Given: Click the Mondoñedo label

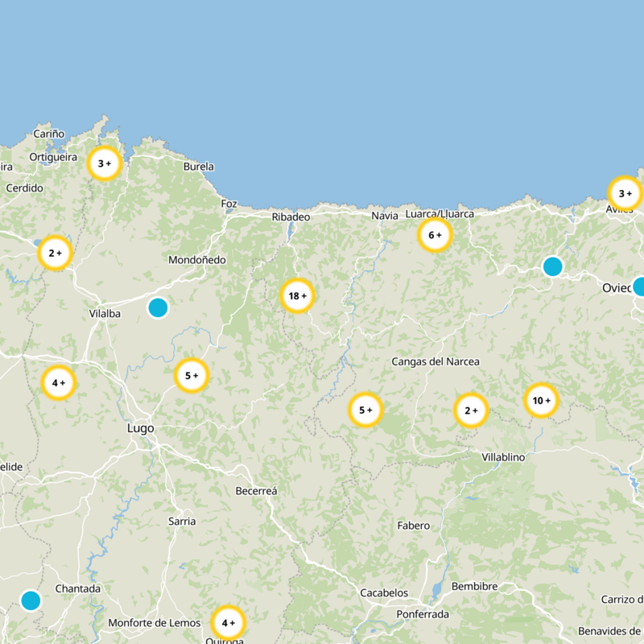Looking at the screenshot, I should (x=197, y=260).
